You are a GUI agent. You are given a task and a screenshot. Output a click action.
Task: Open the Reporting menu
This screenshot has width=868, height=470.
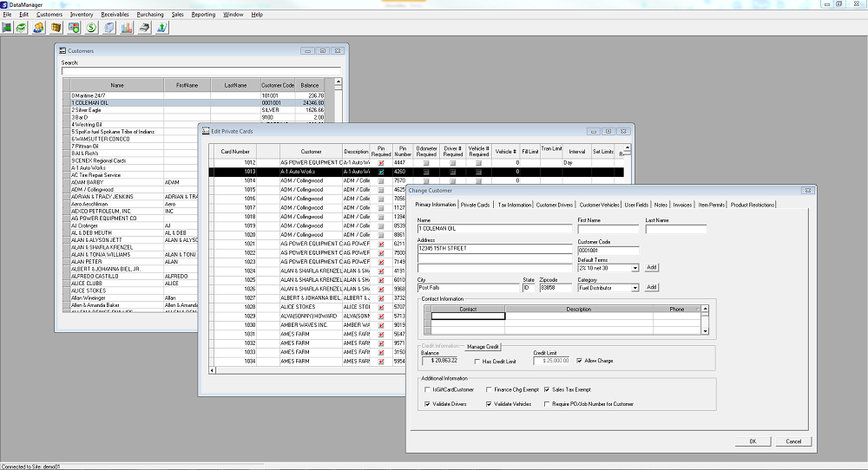203,15
